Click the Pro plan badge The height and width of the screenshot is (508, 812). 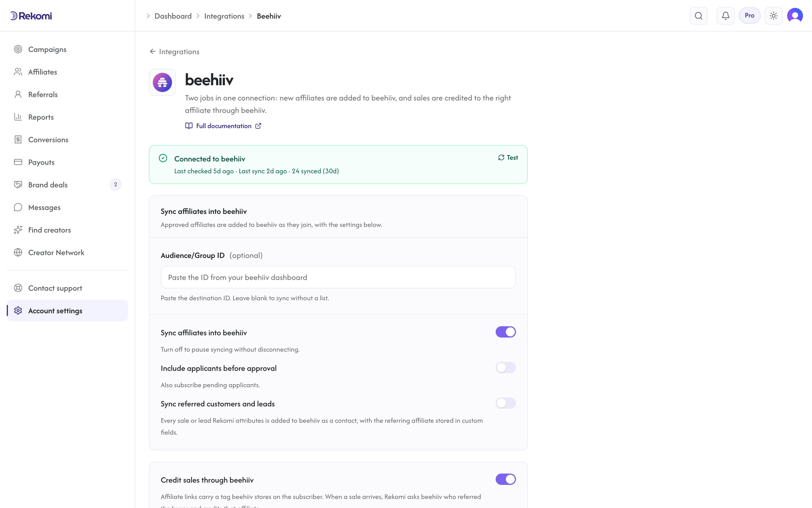point(749,16)
